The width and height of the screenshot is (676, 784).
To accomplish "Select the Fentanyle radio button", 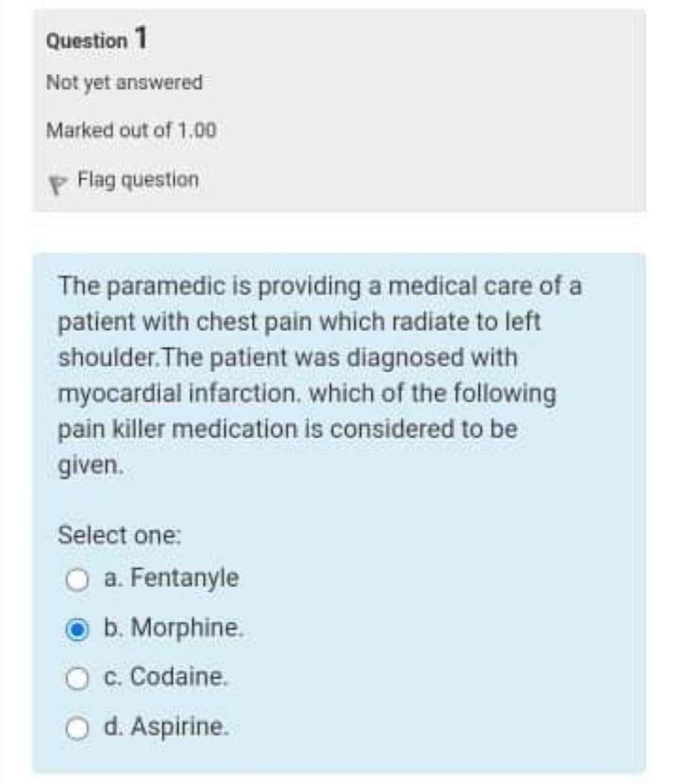I will pyautogui.click(x=77, y=577).
